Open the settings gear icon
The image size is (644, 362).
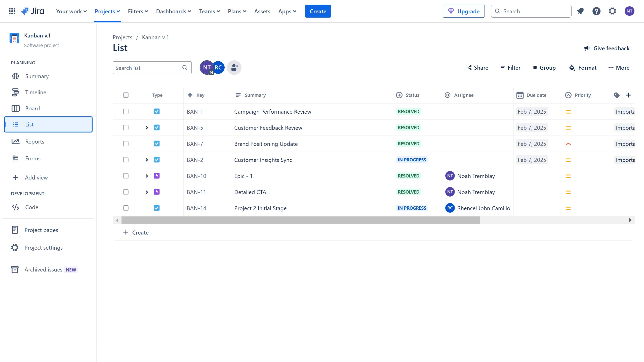(612, 11)
